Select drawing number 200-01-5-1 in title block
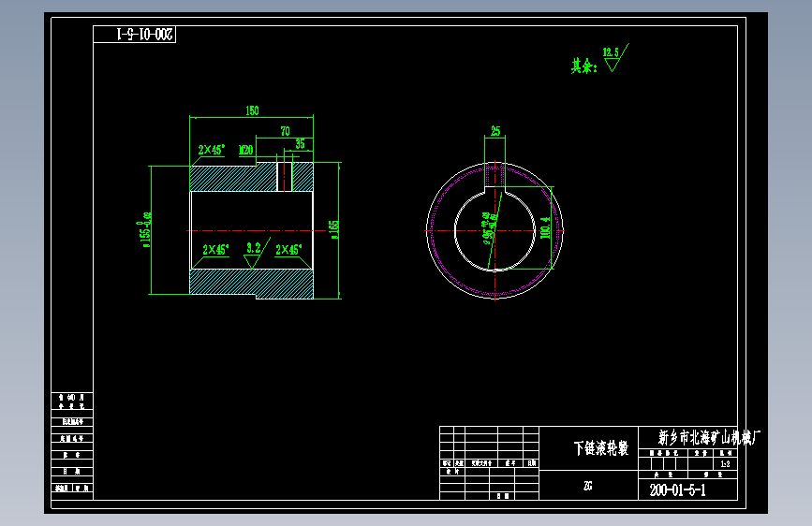 pos(678,490)
